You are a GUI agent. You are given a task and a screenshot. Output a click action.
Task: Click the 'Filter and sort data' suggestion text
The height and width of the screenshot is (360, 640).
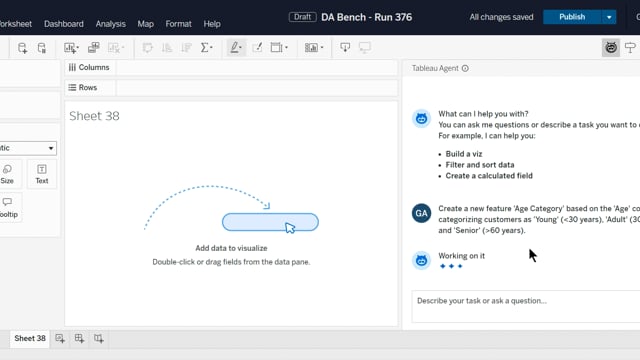[x=480, y=165]
